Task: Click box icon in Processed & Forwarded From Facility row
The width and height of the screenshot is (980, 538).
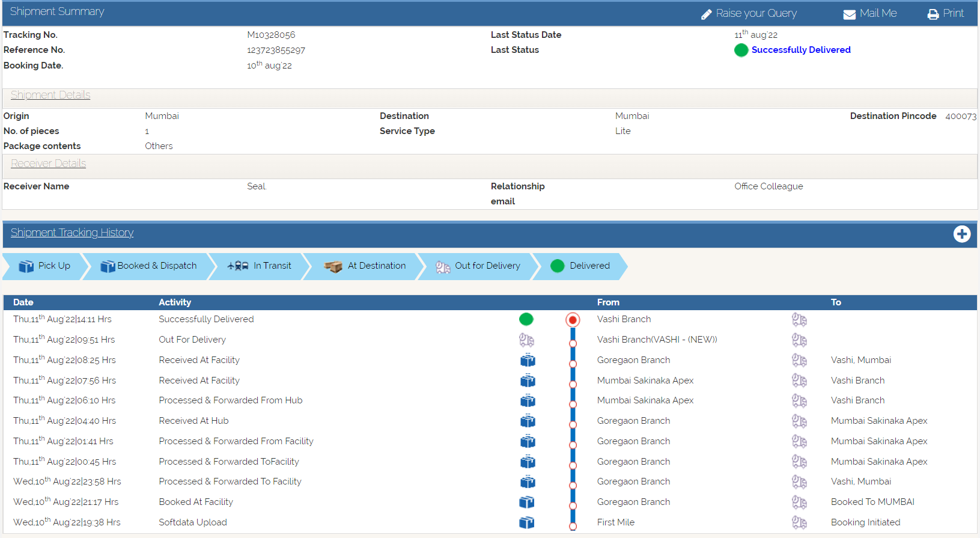Action: tap(528, 441)
